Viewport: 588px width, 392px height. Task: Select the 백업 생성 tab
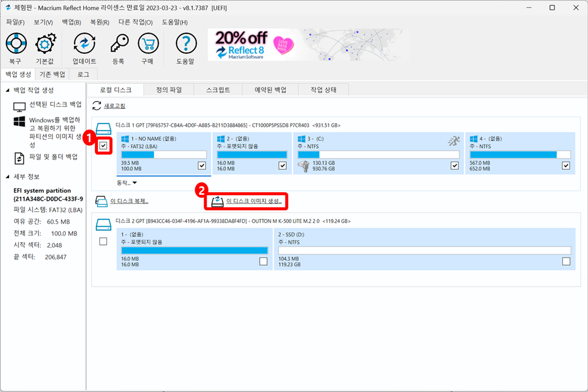(18, 74)
